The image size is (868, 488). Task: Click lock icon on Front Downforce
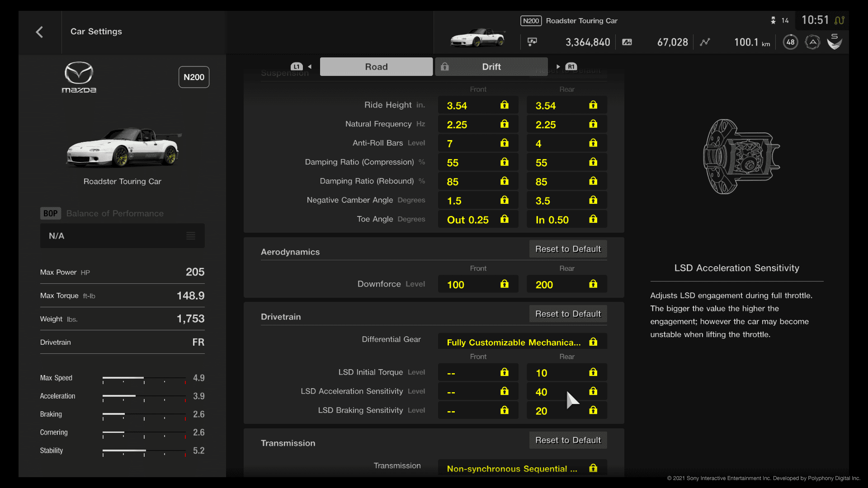[505, 284]
